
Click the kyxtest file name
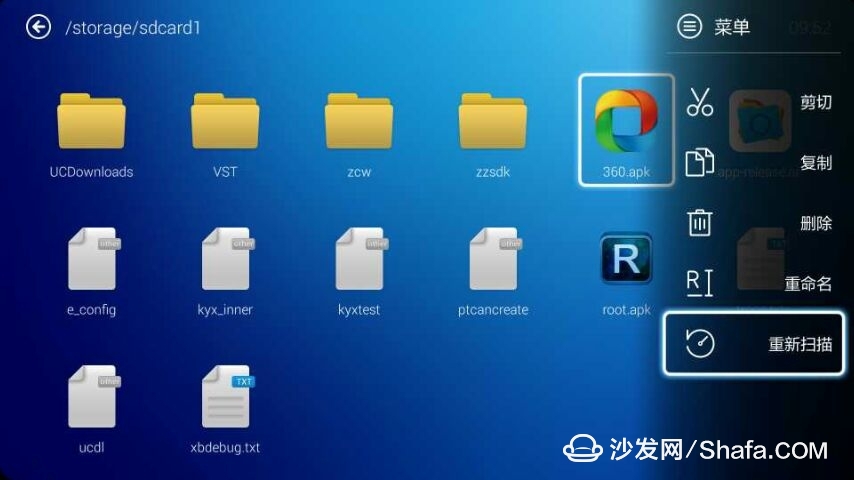[359, 310]
